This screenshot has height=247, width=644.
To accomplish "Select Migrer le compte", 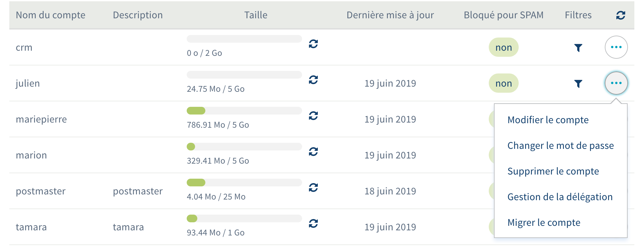I will [x=544, y=223].
